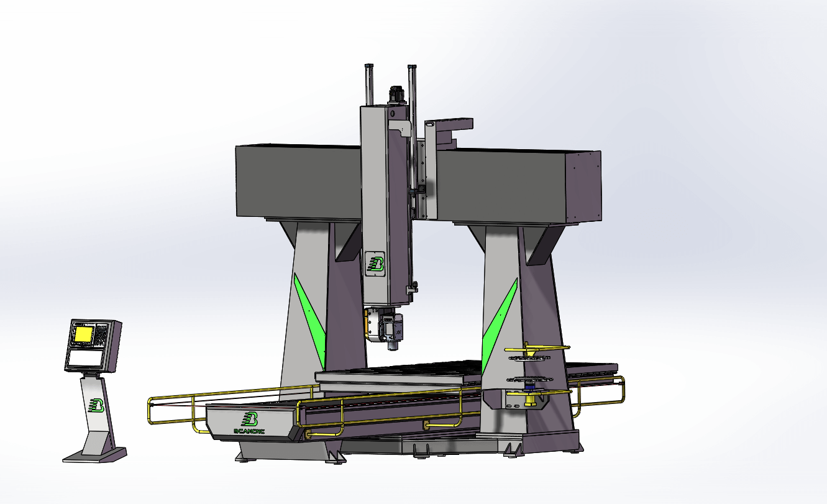Screen dimensions: 827x504
Task: Select the yellow screen on the control console
Action: tap(83, 335)
